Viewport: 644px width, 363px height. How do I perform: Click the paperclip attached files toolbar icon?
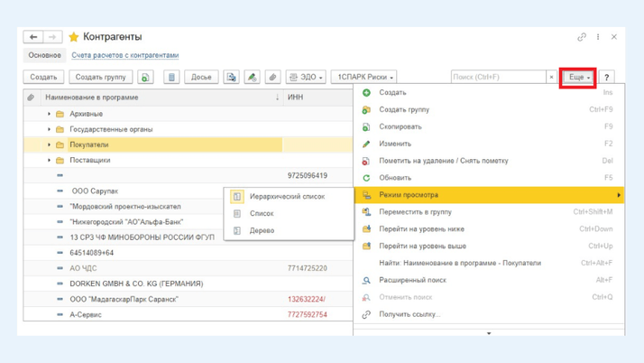click(272, 78)
